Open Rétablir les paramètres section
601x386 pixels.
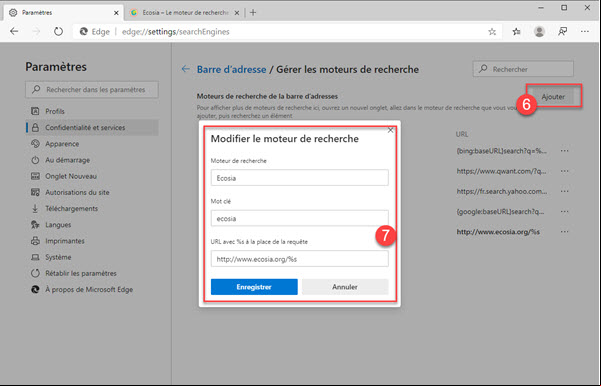[92, 273]
